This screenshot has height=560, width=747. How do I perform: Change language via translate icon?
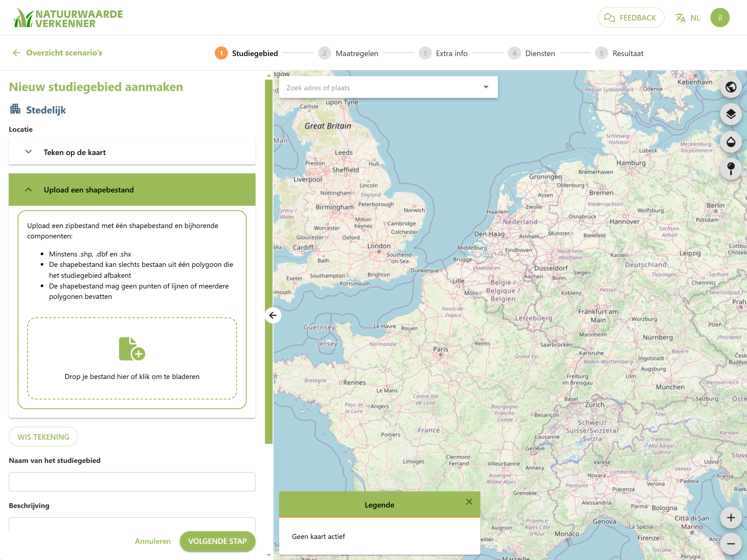[680, 18]
